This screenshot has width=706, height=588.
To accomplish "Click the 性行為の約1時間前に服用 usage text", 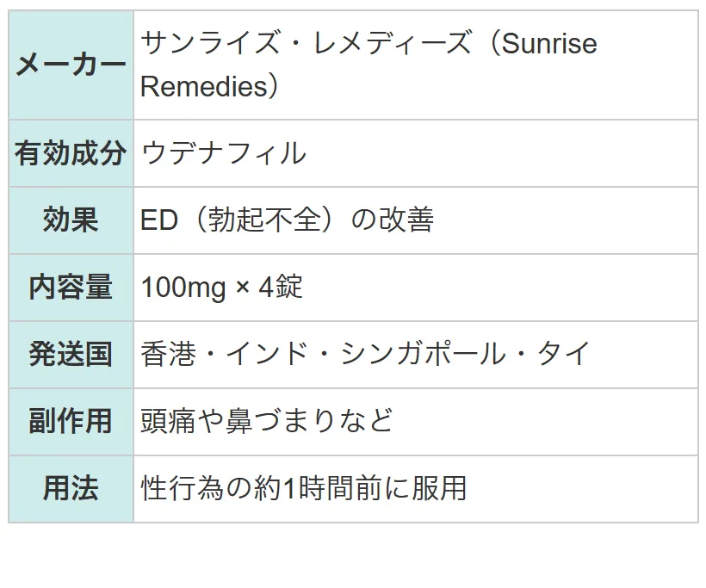I will tap(304, 488).
